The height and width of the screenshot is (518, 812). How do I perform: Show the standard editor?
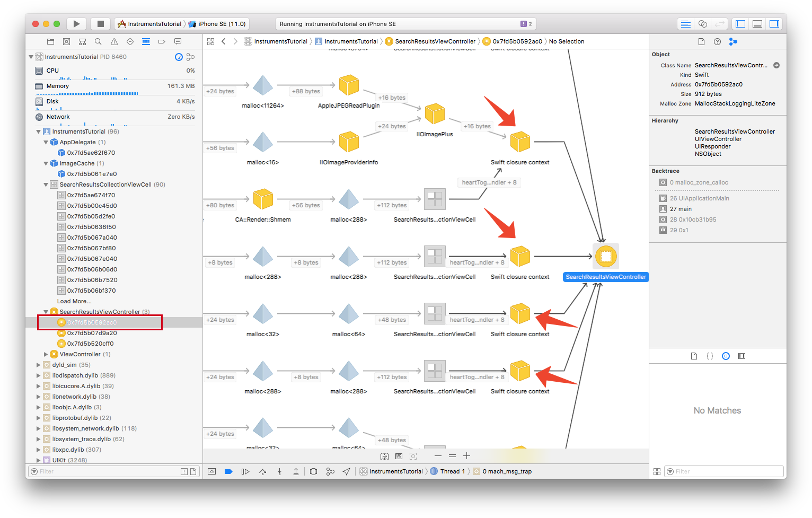tap(685, 24)
